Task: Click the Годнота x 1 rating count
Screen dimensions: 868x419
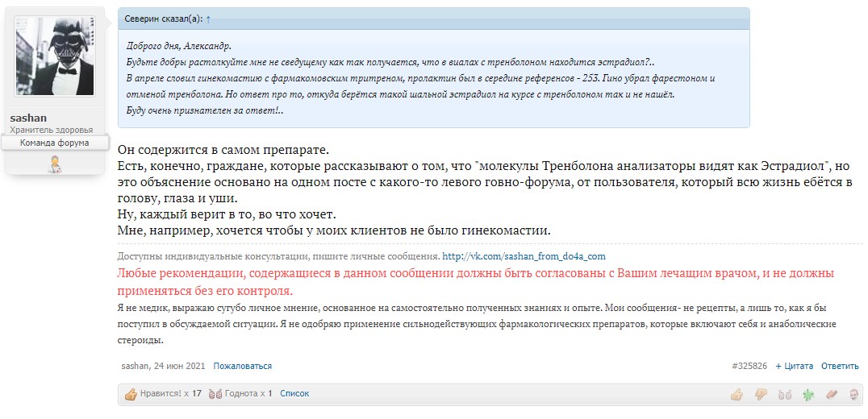Action: (241, 394)
